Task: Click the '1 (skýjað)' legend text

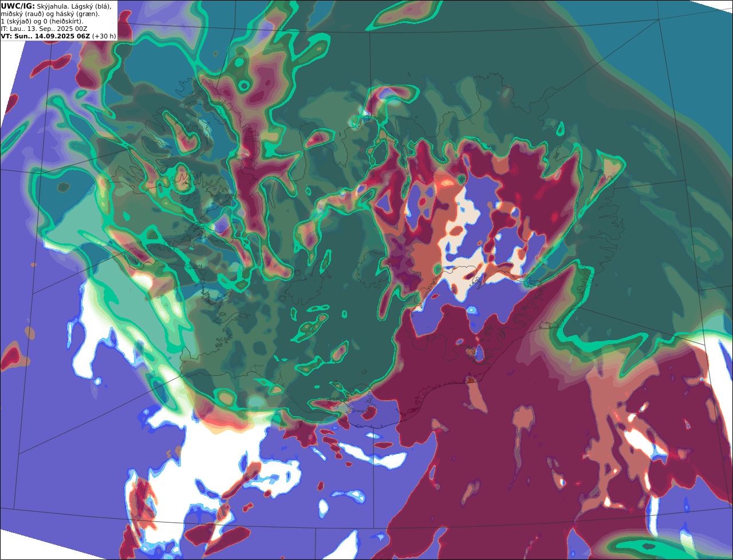Action: click(x=16, y=22)
